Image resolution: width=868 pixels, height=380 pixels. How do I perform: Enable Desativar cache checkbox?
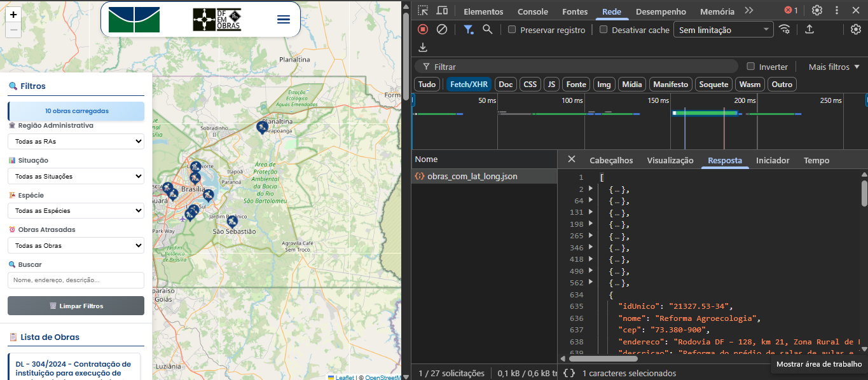603,29
